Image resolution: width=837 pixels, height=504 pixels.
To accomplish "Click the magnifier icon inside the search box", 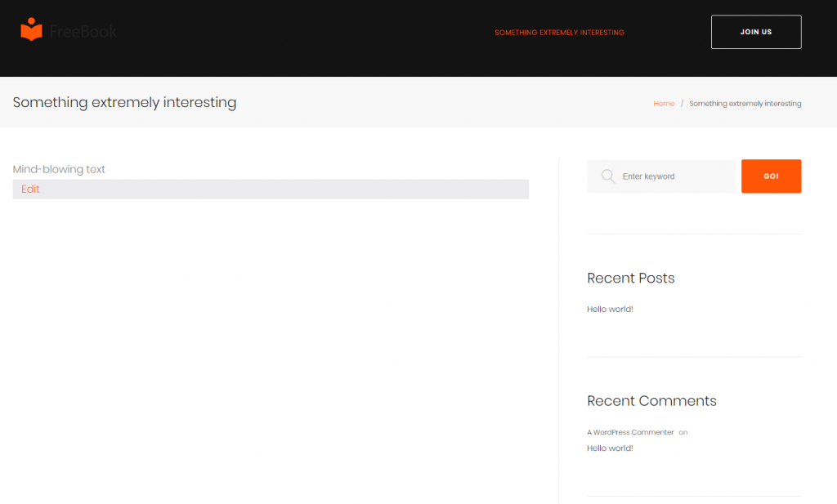I will [607, 176].
